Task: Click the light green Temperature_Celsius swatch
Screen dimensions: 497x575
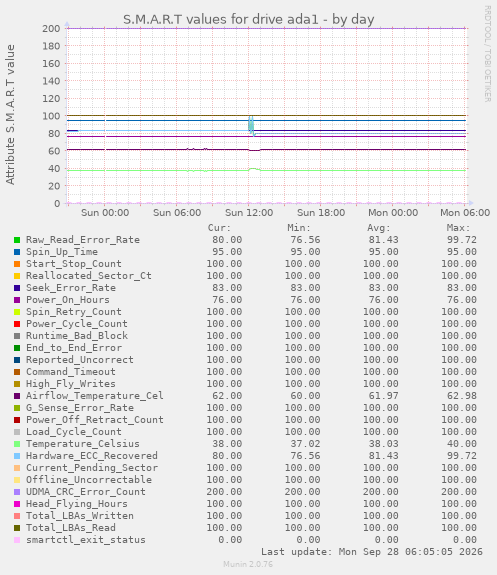Action: (17, 444)
